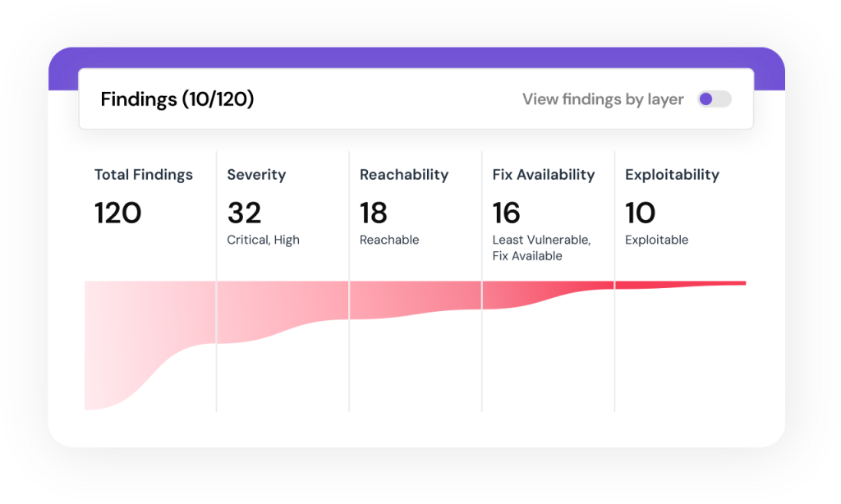Select the Severity column heading
Image resolution: width=841 pixels, height=504 pixels.
256,175
